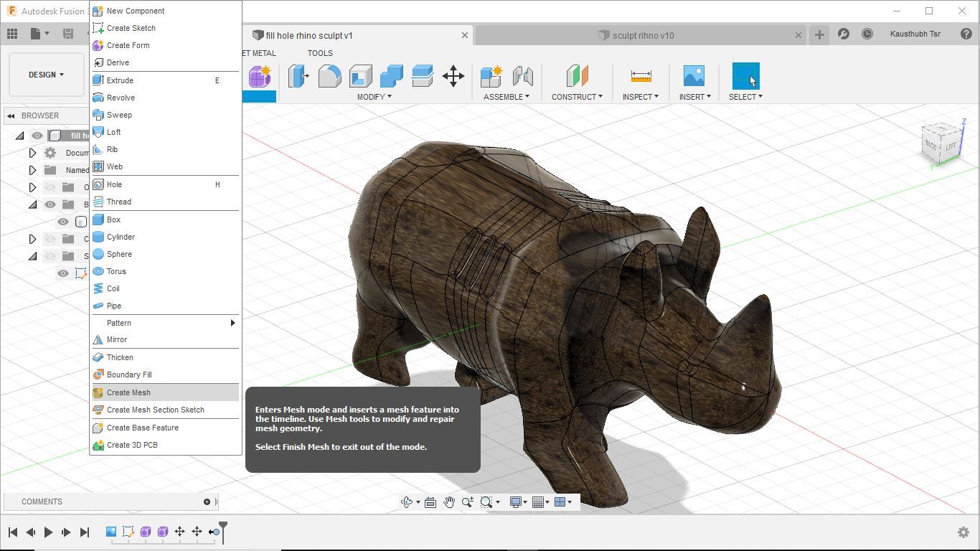Open the Pattern submenu
The width and height of the screenshot is (980, 551).
(x=165, y=323)
